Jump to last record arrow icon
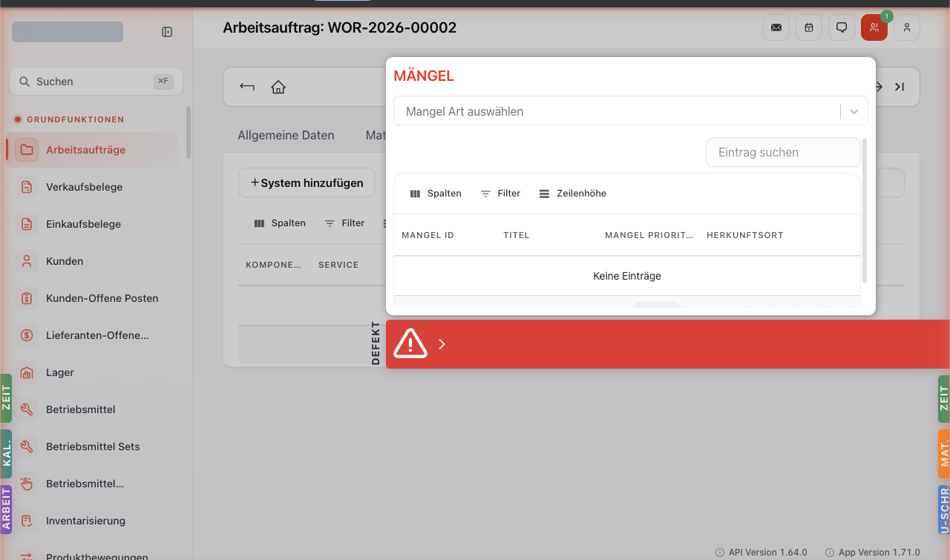 (x=900, y=87)
